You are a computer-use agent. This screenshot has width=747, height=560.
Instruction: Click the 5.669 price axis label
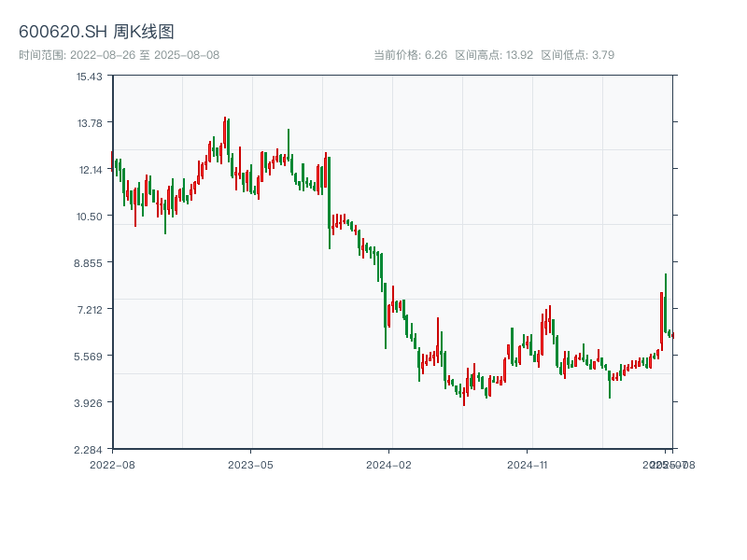point(90,356)
